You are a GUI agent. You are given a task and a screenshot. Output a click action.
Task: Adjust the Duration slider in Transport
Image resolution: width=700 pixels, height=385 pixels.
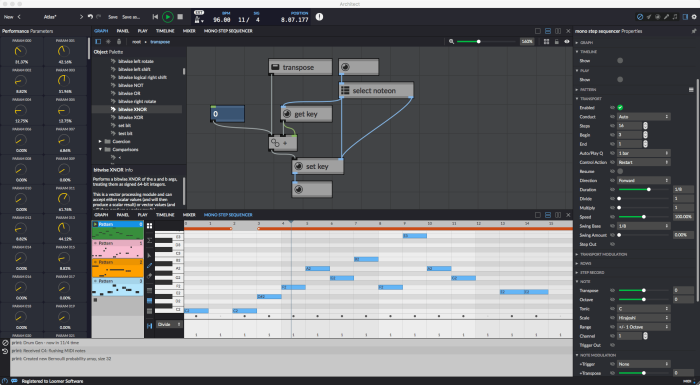(x=644, y=189)
